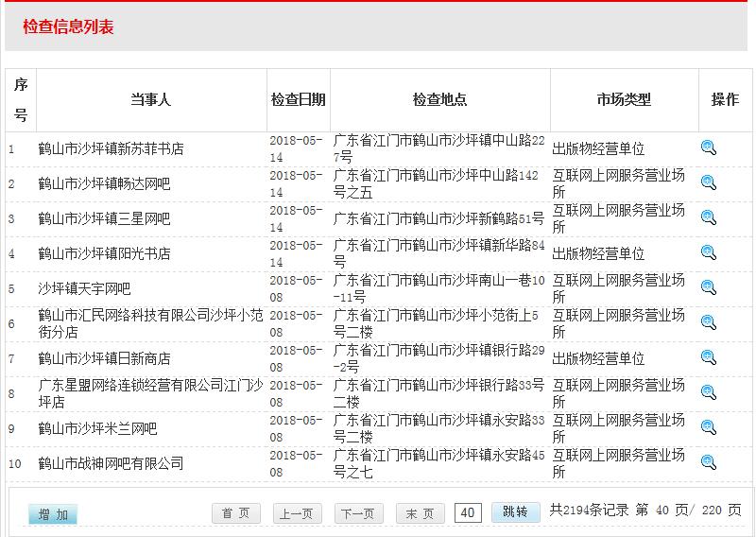This screenshot has width=756, height=537.
Task: Click view icon in row 6
Action: 708,322
